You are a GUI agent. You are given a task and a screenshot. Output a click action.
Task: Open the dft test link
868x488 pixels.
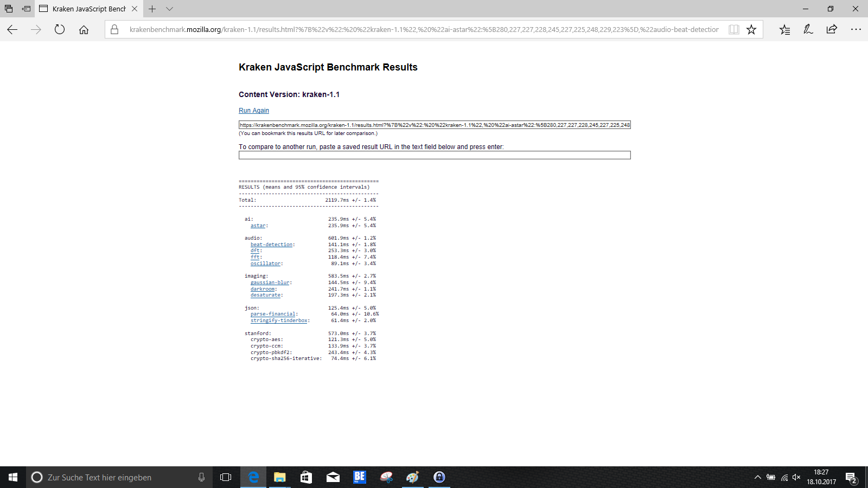pos(255,251)
